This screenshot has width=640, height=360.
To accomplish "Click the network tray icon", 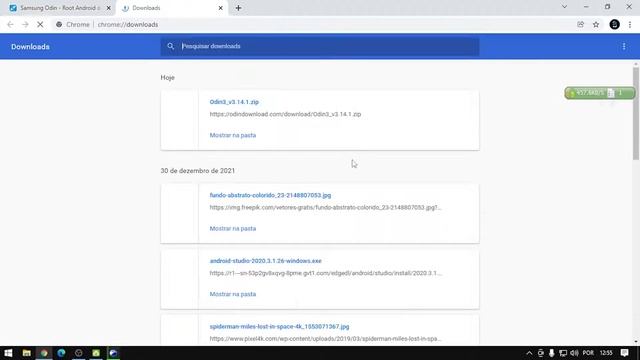I will pos(563,353).
